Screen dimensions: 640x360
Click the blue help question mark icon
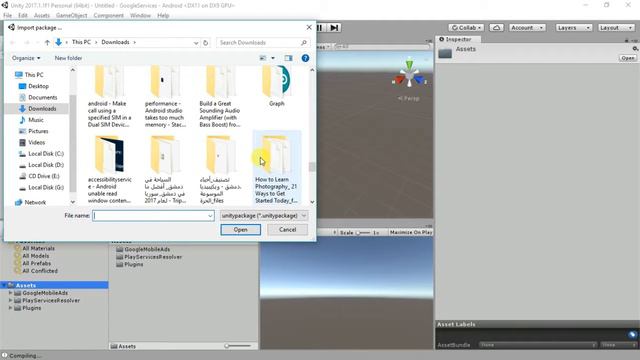(305, 58)
